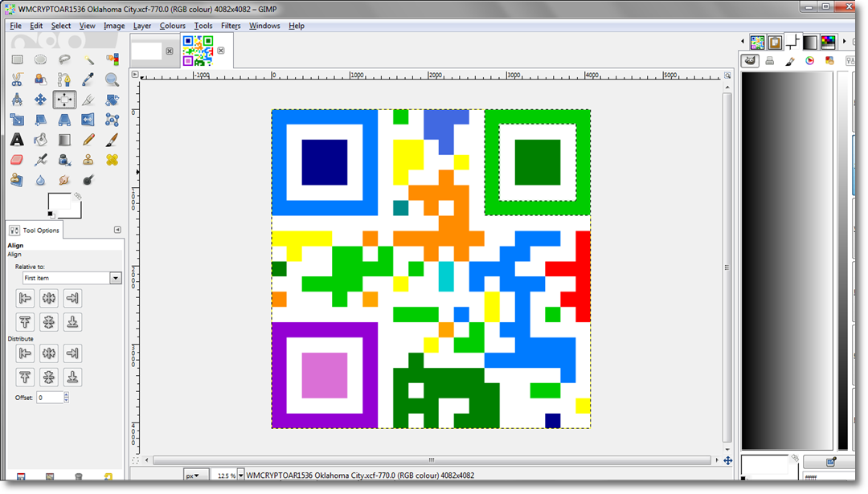
Task: Select the Airbrush tool
Action: (x=40, y=160)
